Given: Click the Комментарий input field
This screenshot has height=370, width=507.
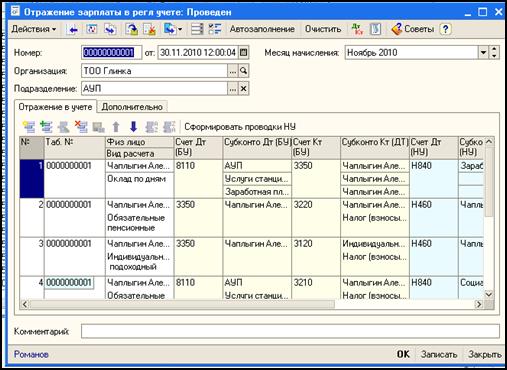Looking at the screenshot, I should pyautogui.click(x=290, y=331).
